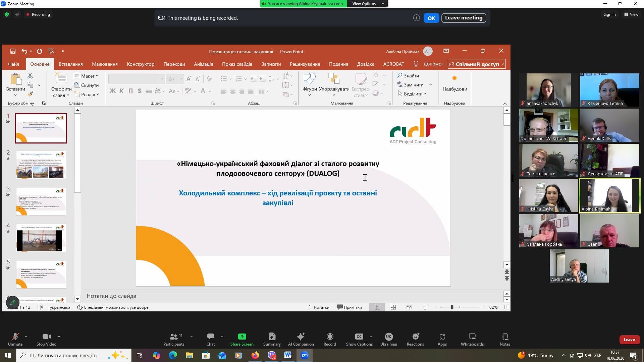Switch to the Вставлення ribbon tab
Viewport: 644px width, 362px height.
tap(70, 64)
